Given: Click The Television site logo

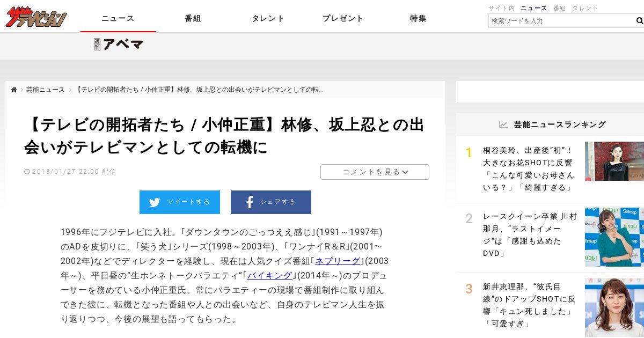Looking at the screenshot, I should 36,18.
